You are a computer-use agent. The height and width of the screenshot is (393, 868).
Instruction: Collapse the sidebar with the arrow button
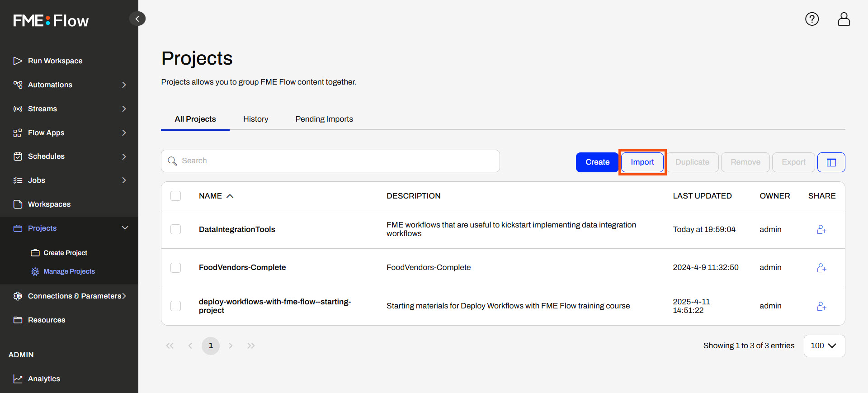tap(137, 19)
